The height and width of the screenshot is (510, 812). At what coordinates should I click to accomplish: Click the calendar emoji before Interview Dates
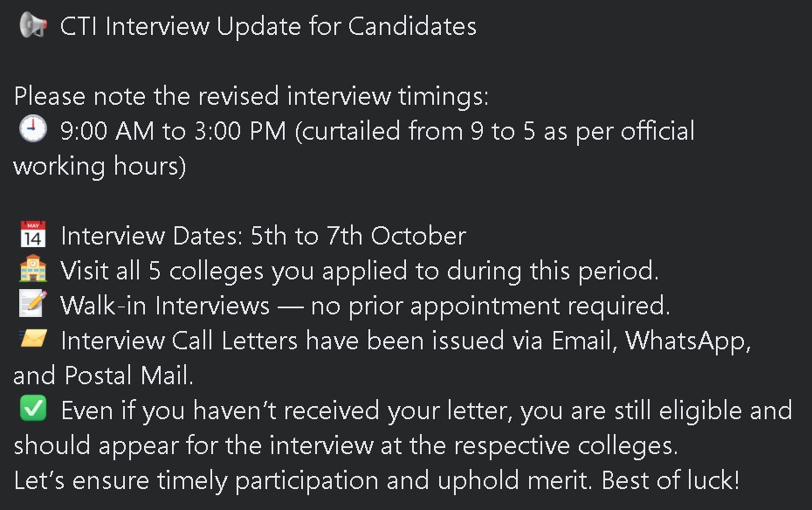coord(32,236)
